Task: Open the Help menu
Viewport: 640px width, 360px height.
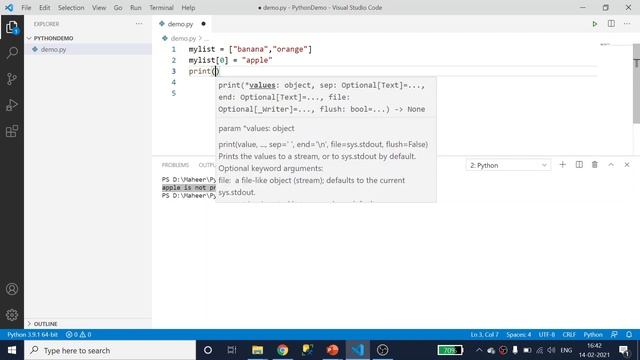Action: coord(188,8)
